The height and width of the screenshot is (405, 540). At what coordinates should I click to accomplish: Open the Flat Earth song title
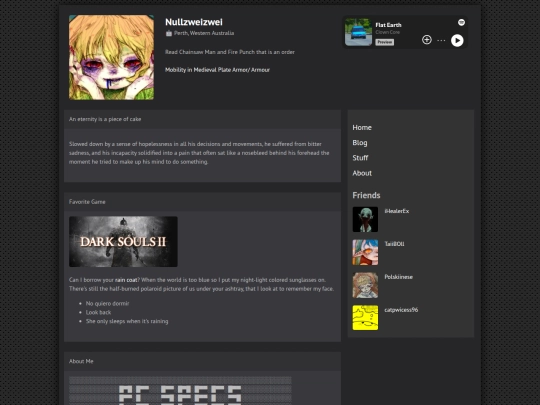point(388,25)
